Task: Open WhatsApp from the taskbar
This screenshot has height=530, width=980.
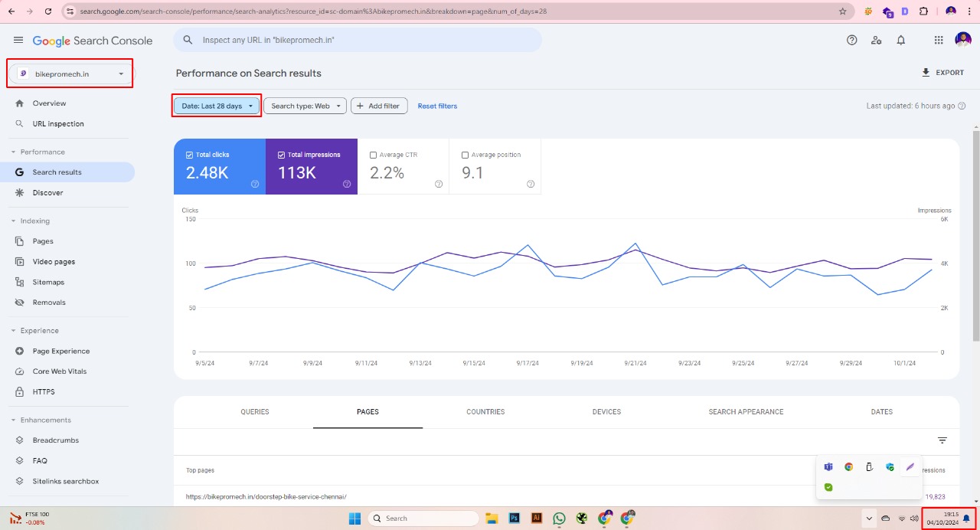Action: [559, 519]
